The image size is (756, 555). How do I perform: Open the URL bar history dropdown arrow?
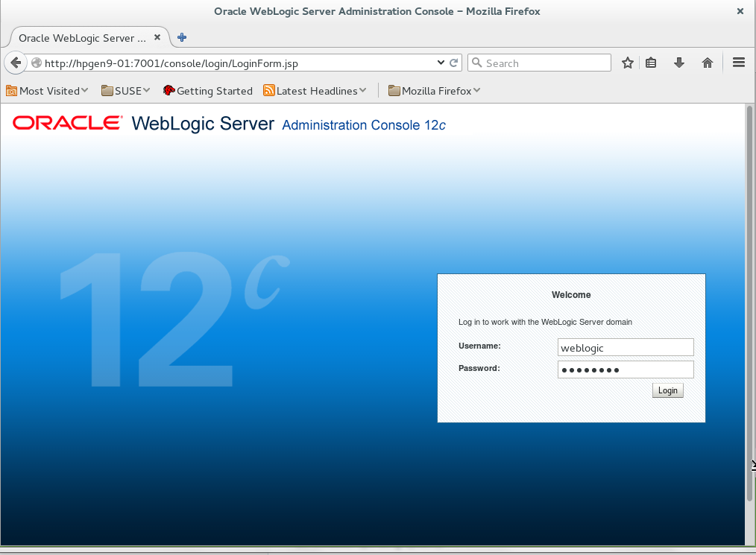[x=441, y=63]
